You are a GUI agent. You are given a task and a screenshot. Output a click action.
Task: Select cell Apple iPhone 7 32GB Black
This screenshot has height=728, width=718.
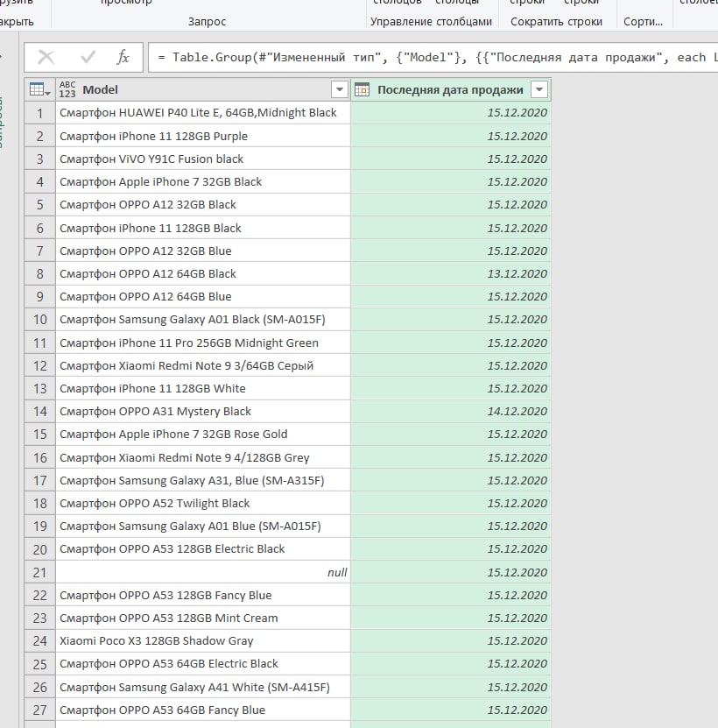203,181
